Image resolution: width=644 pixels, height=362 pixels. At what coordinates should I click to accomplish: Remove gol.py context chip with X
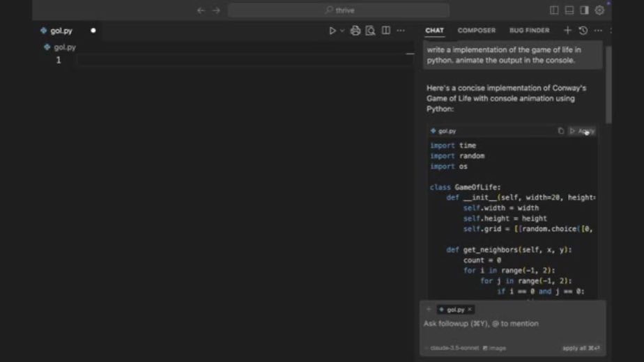coord(470,310)
